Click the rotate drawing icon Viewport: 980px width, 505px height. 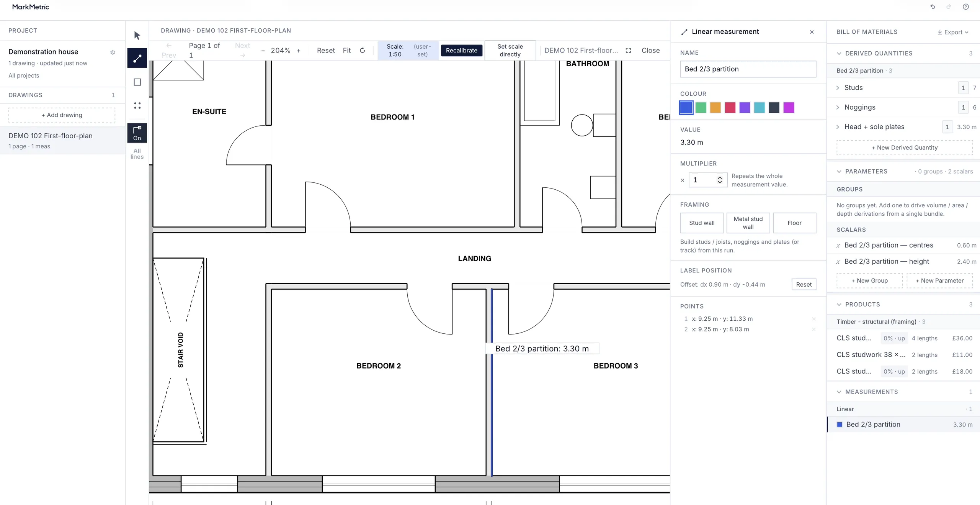[x=363, y=50]
